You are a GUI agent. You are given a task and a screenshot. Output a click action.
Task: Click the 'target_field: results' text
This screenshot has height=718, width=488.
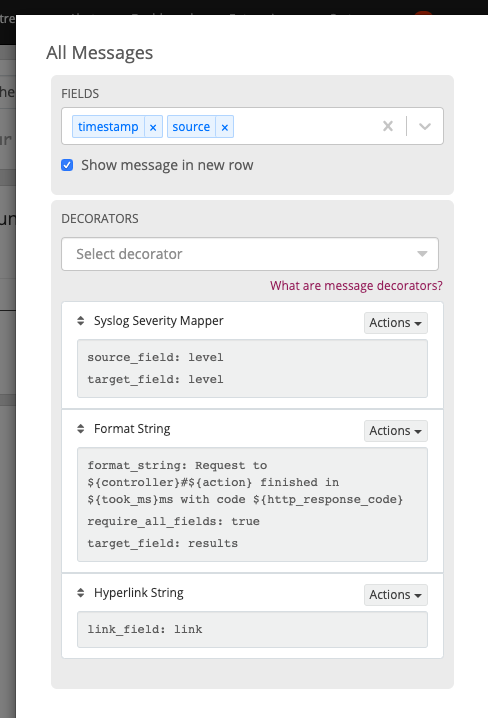point(163,543)
